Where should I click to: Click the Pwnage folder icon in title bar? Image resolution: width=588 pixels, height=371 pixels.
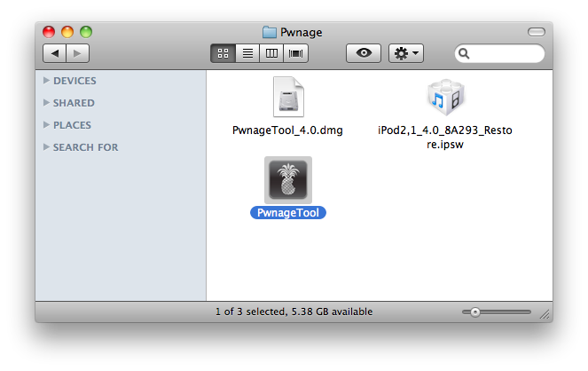point(270,32)
